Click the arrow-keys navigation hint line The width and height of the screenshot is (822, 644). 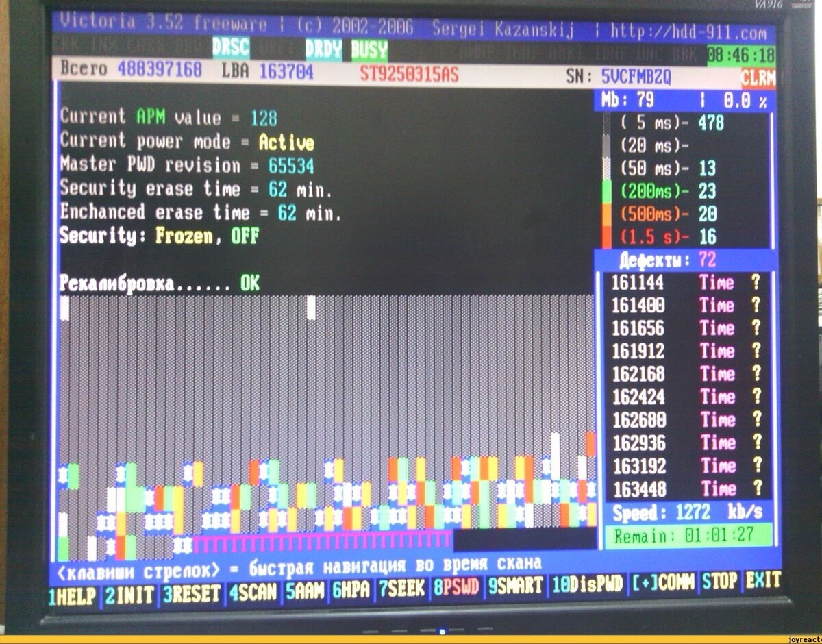(299, 566)
